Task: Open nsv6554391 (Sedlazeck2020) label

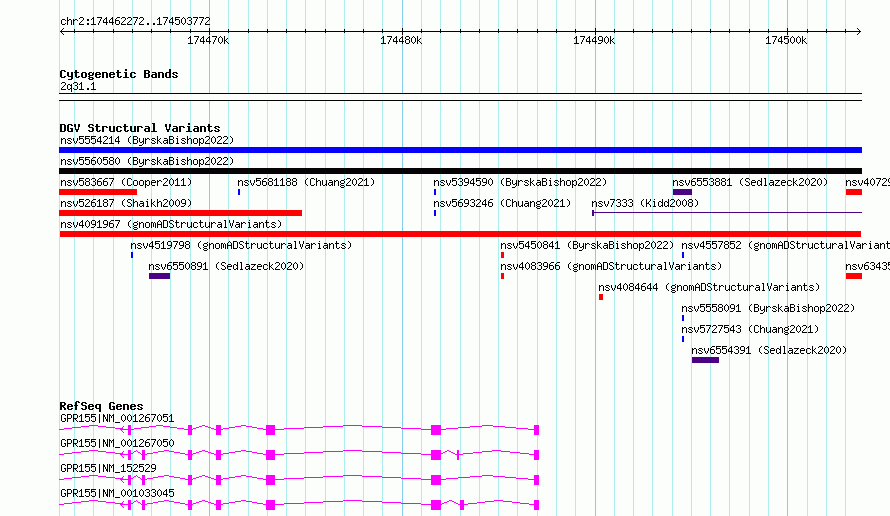Action: (769, 350)
